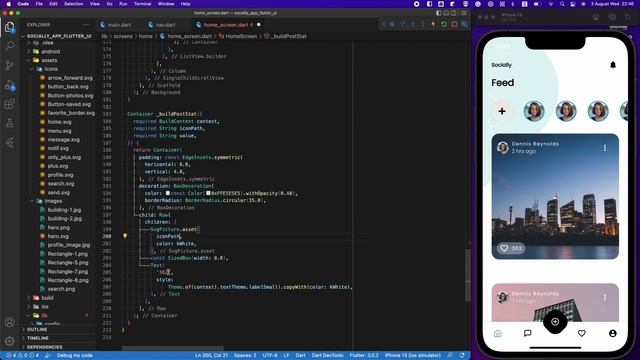Click the simulator home toolbar icon
Screen dimensions: 640x360
(x=596, y=17)
